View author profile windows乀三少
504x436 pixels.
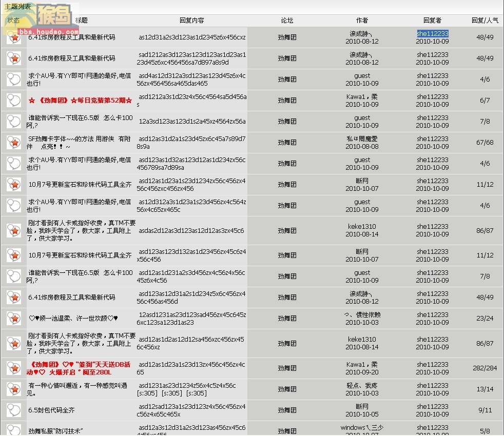point(362,428)
